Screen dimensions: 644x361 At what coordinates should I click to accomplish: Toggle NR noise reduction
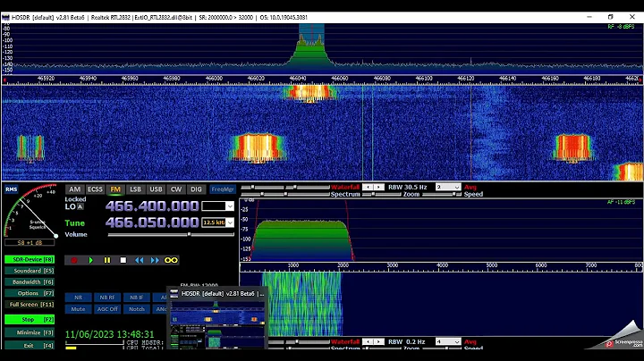[78, 298]
